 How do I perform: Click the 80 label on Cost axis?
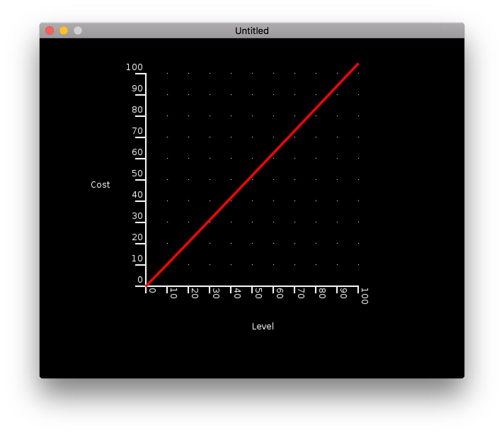137,109
